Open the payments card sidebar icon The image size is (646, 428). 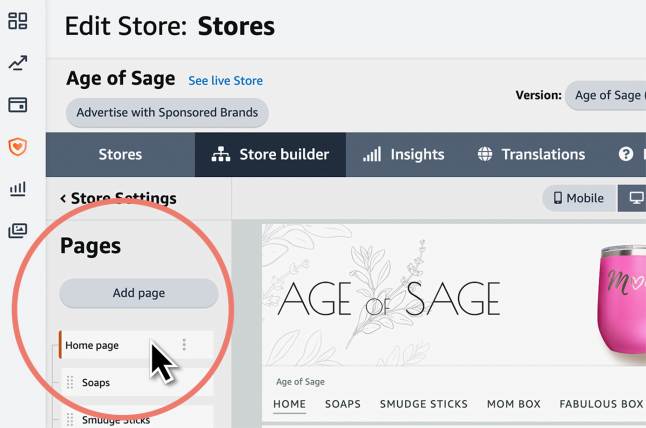18,105
